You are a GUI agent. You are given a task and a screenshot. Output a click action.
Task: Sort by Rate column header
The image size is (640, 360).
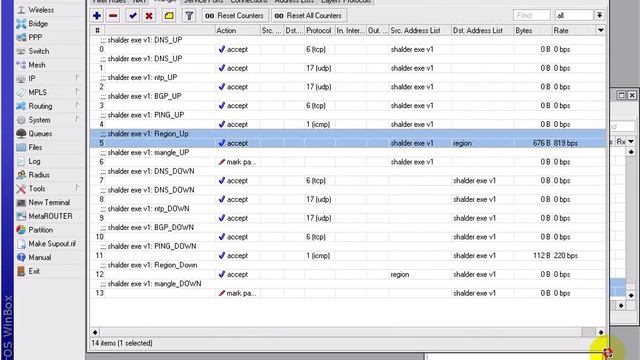tap(573, 30)
